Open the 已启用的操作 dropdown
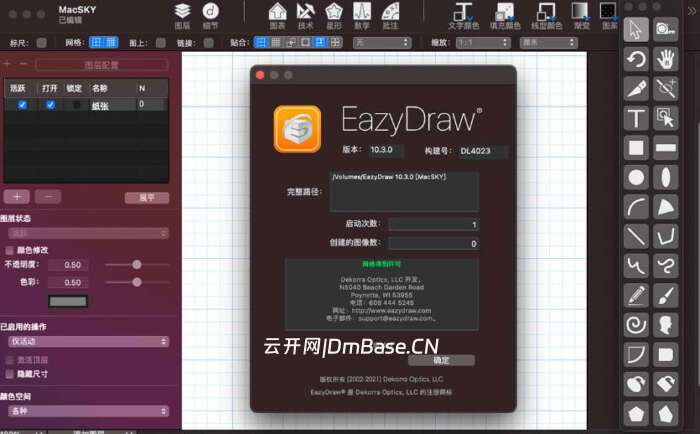The width and height of the screenshot is (700, 434). pos(88,342)
